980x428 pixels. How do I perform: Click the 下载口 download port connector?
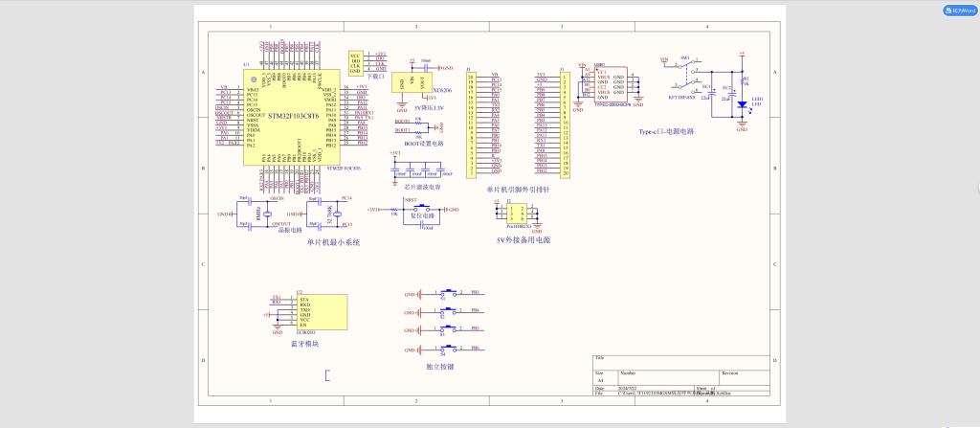[355, 63]
